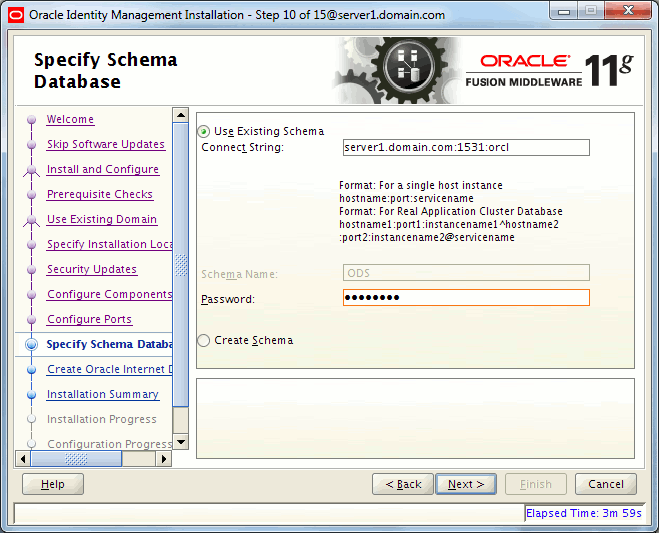The image size is (659, 533).
Task: Click the step list scroll down arrow
Action: 181,441
